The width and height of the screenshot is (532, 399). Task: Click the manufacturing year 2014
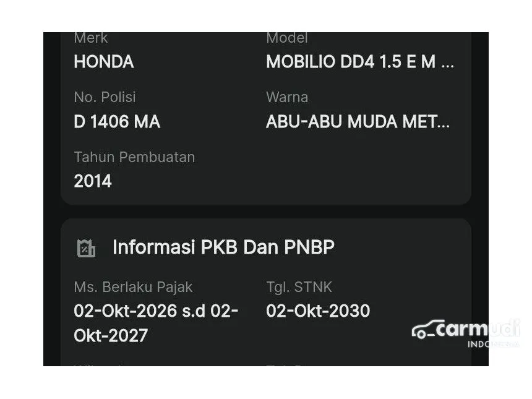tap(93, 181)
